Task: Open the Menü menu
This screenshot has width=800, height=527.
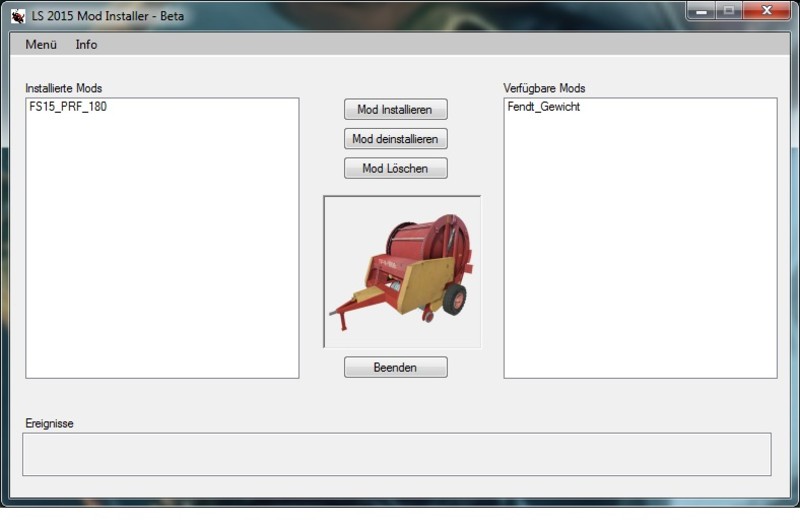Action: pyautogui.click(x=41, y=44)
